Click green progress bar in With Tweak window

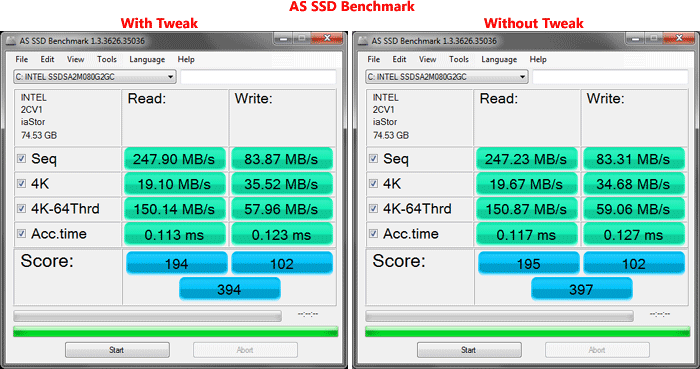click(x=175, y=332)
